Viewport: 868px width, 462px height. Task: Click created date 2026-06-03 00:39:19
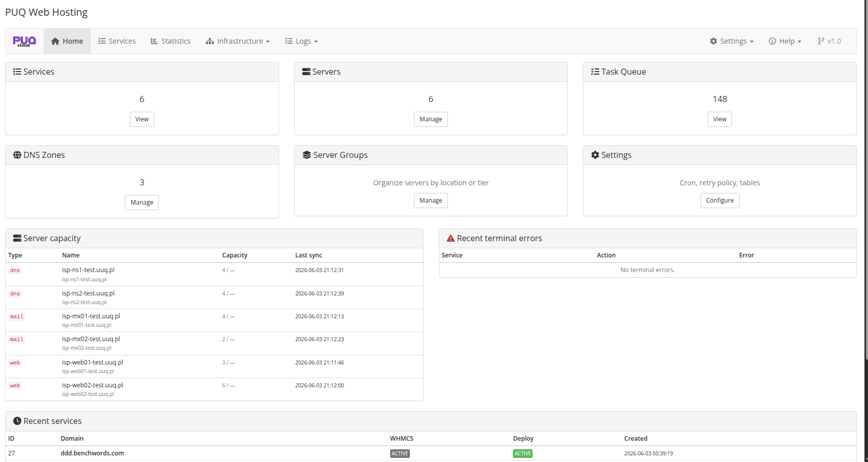(x=648, y=454)
